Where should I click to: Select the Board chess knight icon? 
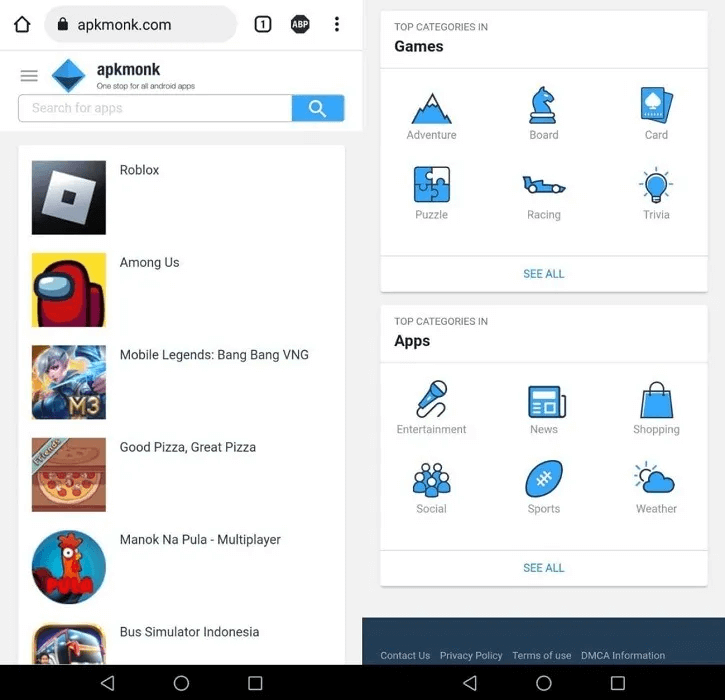543,105
